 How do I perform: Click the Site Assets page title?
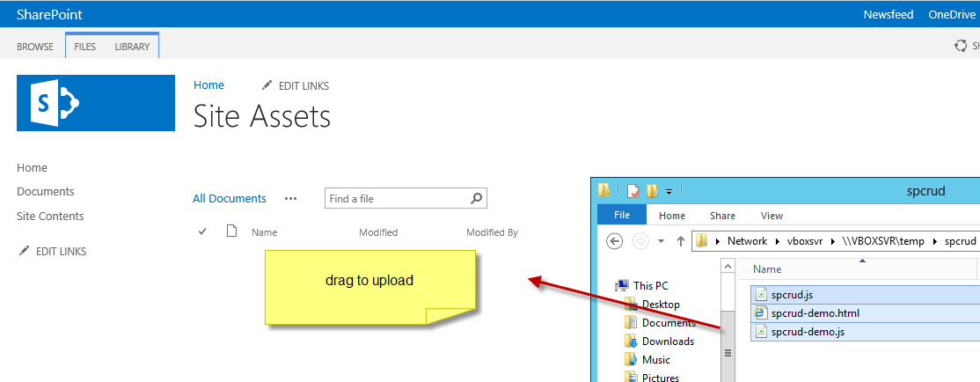point(262,116)
